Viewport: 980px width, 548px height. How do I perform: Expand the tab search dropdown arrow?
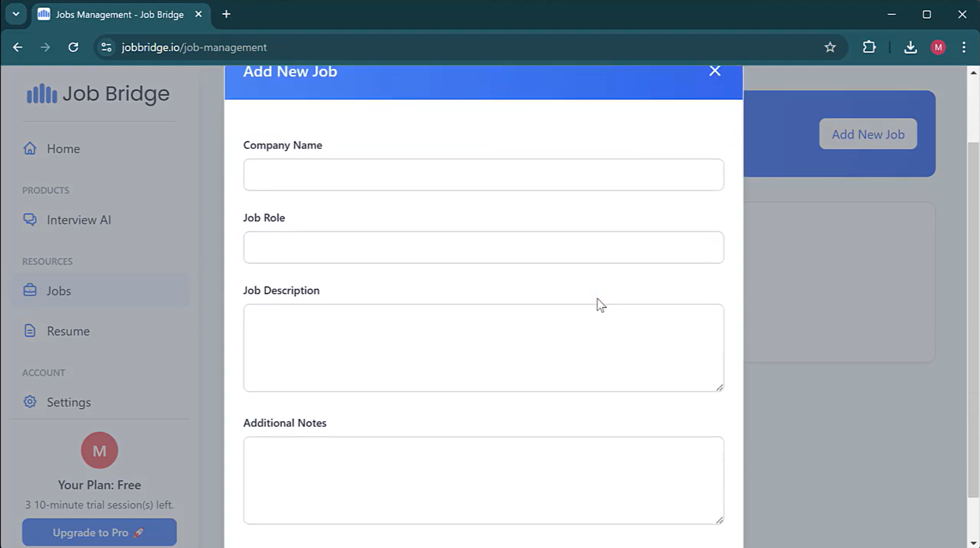tap(16, 14)
